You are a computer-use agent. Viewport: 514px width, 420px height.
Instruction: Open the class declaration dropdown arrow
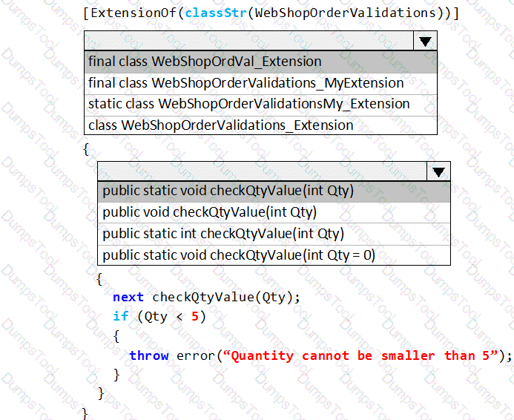click(x=425, y=41)
